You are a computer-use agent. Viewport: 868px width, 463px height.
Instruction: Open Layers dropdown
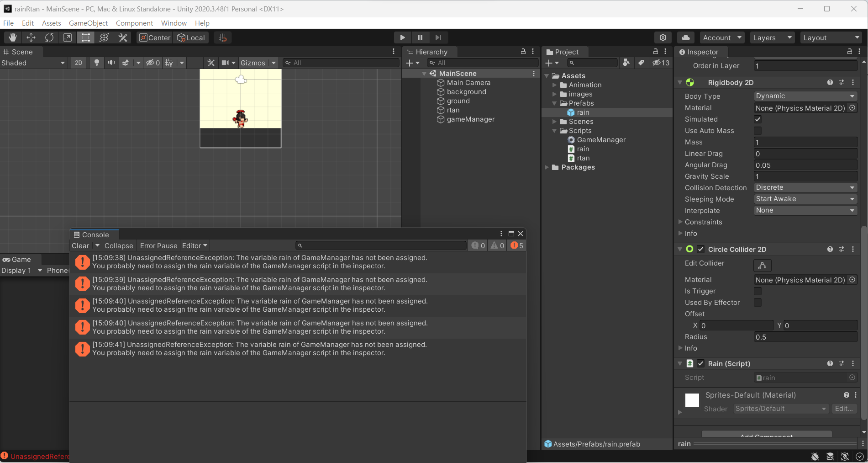tap(772, 37)
